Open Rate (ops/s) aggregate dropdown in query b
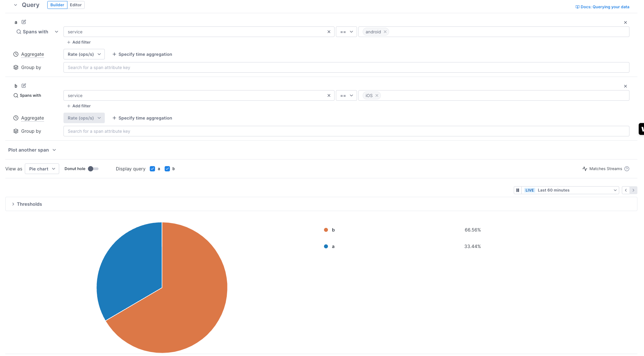This screenshot has width=644, height=356. click(x=84, y=118)
